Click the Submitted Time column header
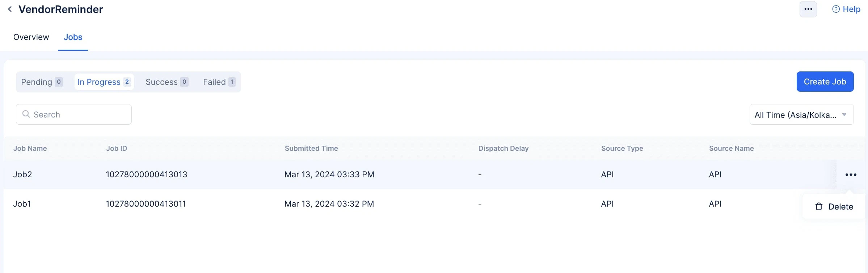Viewport: 868px width, 273px height. pyautogui.click(x=311, y=148)
